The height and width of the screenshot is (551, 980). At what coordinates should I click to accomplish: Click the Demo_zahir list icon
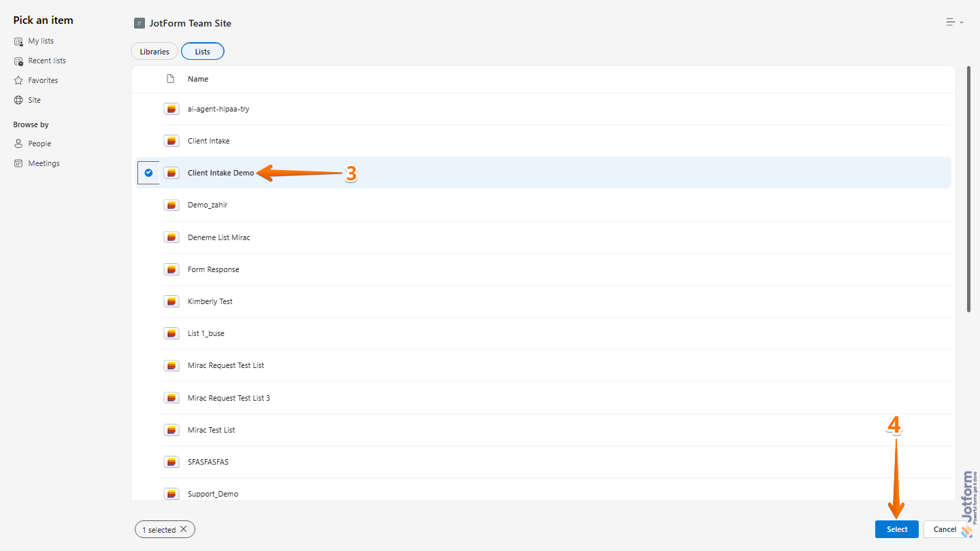(x=171, y=205)
